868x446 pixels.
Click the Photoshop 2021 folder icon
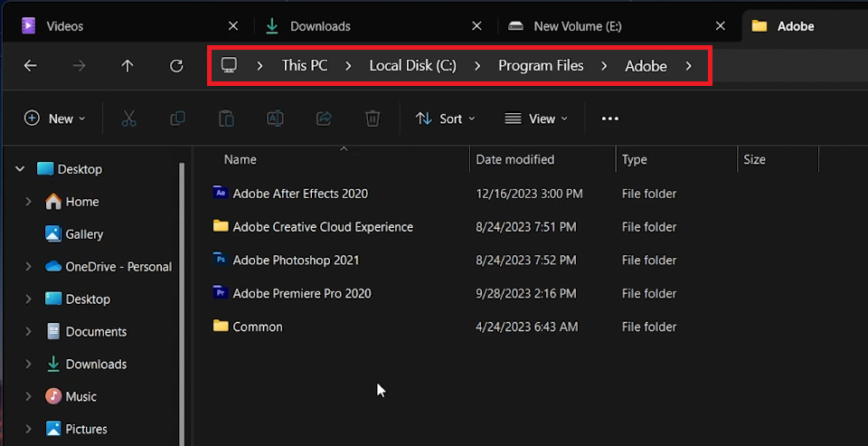click(x=221, y=260)
